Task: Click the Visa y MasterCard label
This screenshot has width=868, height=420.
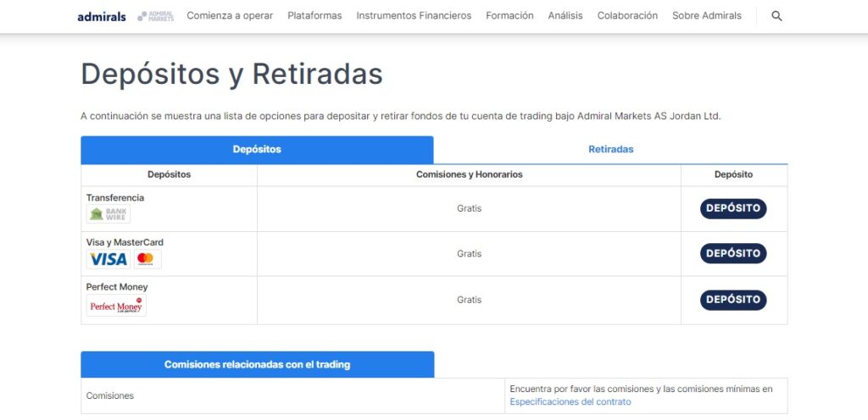Action: (x=125, y=243)
